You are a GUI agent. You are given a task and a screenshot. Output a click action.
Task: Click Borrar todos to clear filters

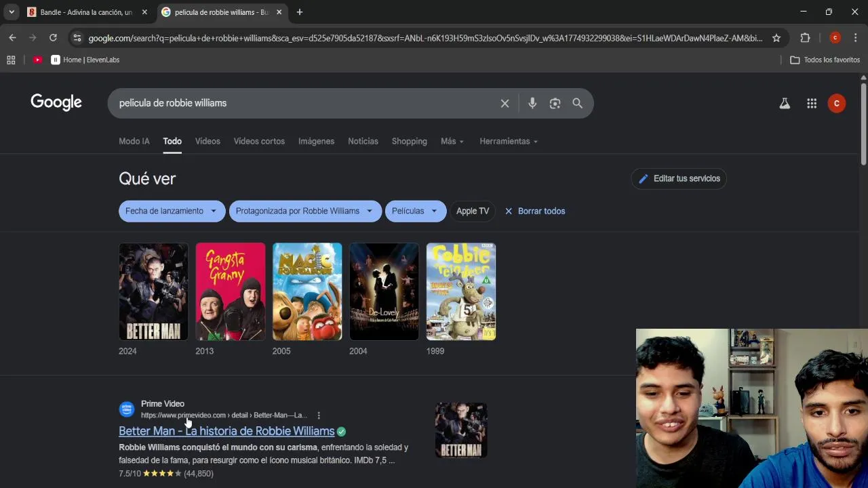pyautogui.click(x=535, y=211)
